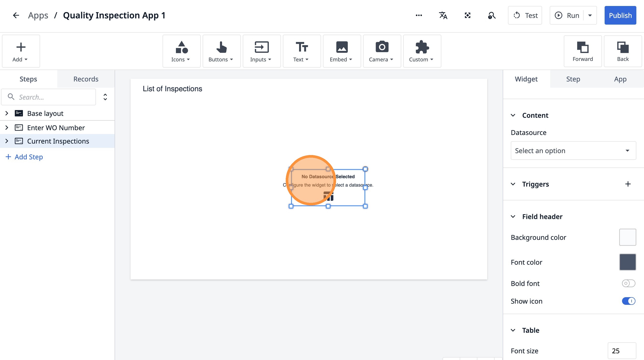
Task: Click the back arrow next to Apps
Action: pos(16,16)
